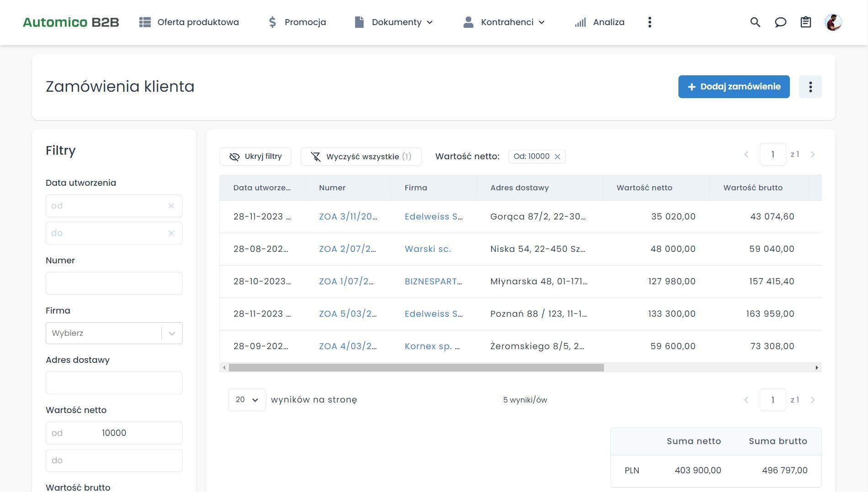Clear the 'do' creation date field
Viewport: 868px width, 492px height.
[x=171, y=233]
